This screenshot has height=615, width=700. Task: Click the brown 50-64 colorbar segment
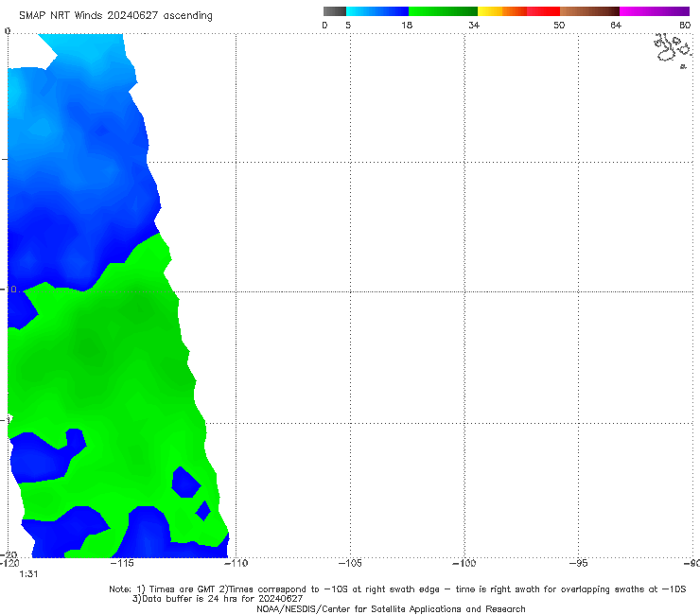click(589, 11)
